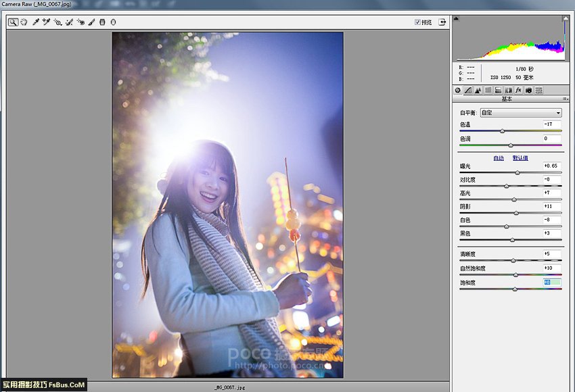Open the 白平衡 white balance dropdown

coord(520,113)
